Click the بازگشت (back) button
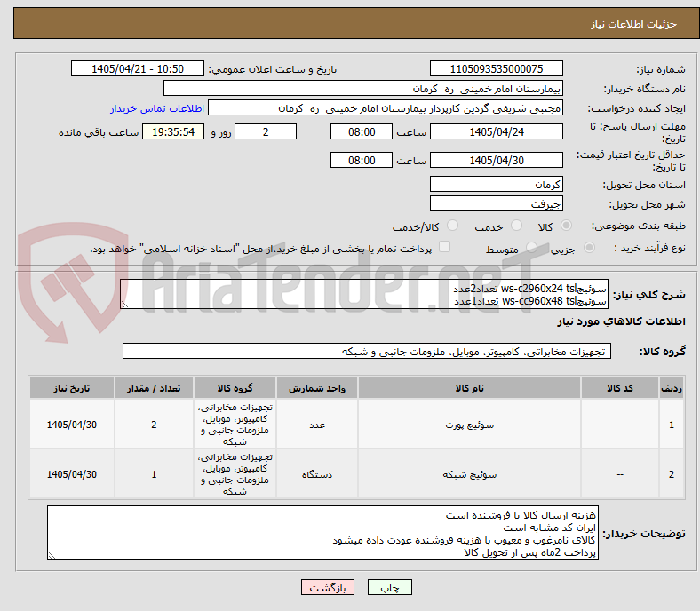This screenshot has width=700, height=611. (327, 587)
